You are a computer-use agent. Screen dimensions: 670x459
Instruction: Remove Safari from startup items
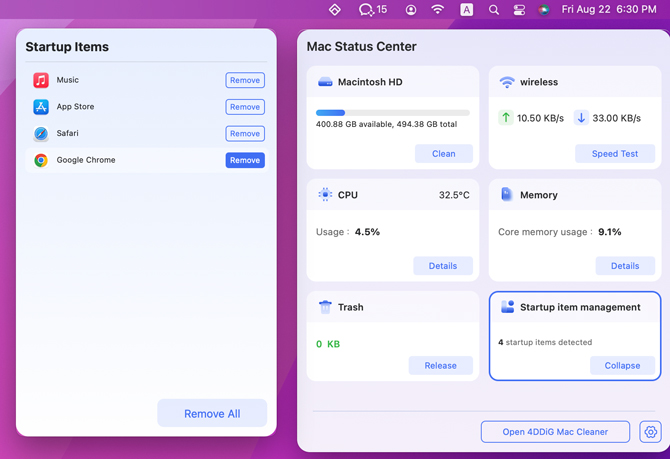(245, 134)
